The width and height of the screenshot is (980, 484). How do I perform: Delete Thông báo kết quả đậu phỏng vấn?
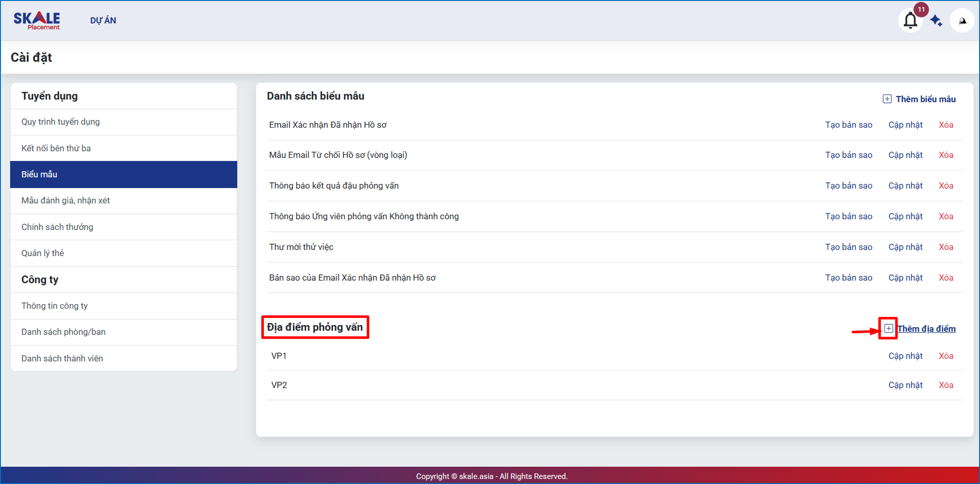point(946,186)
